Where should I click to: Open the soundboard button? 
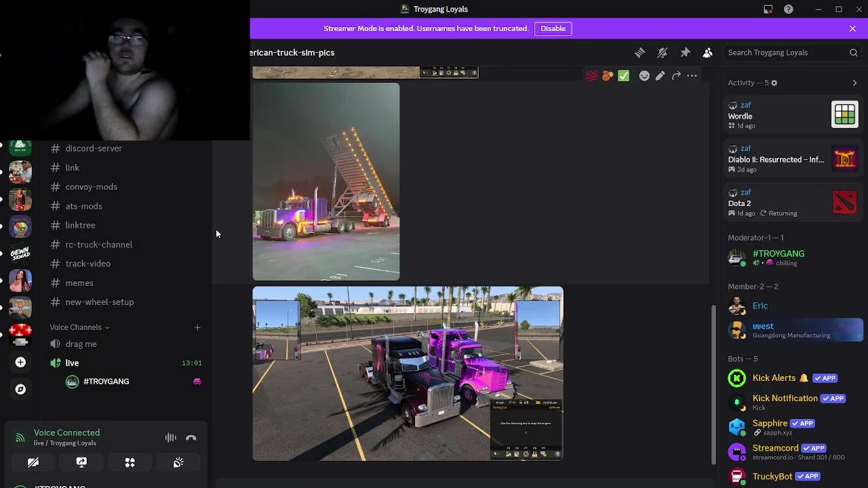click(178, 462)
